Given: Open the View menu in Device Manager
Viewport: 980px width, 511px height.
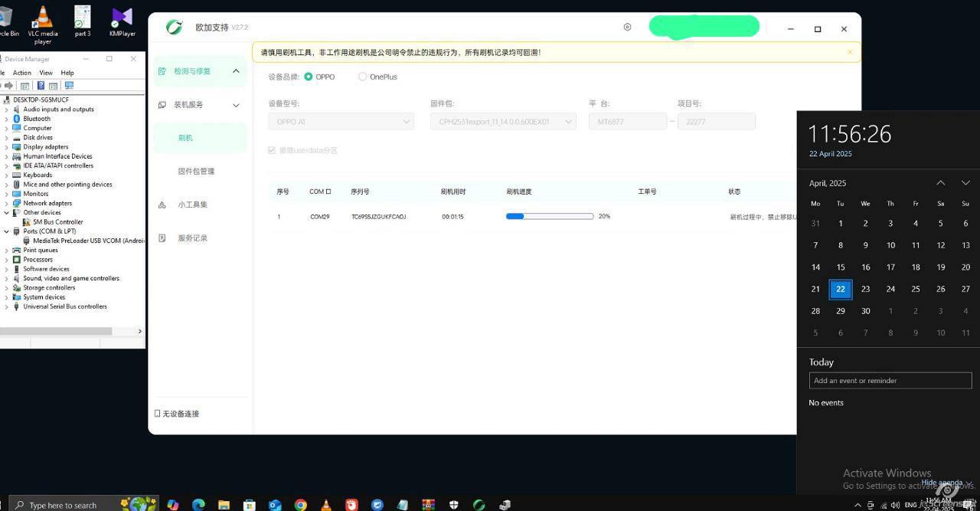Looking at the screenshot, I should point(46,73).
